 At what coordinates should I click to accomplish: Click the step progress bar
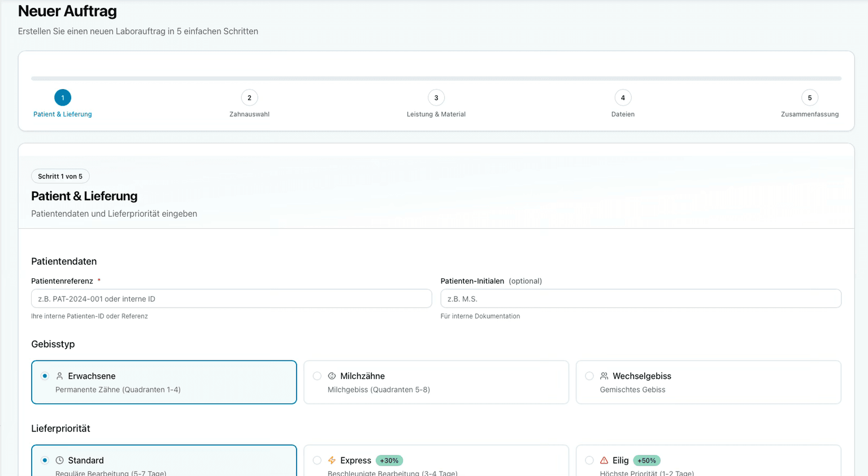pyautogui.click(x=436, y=78)
